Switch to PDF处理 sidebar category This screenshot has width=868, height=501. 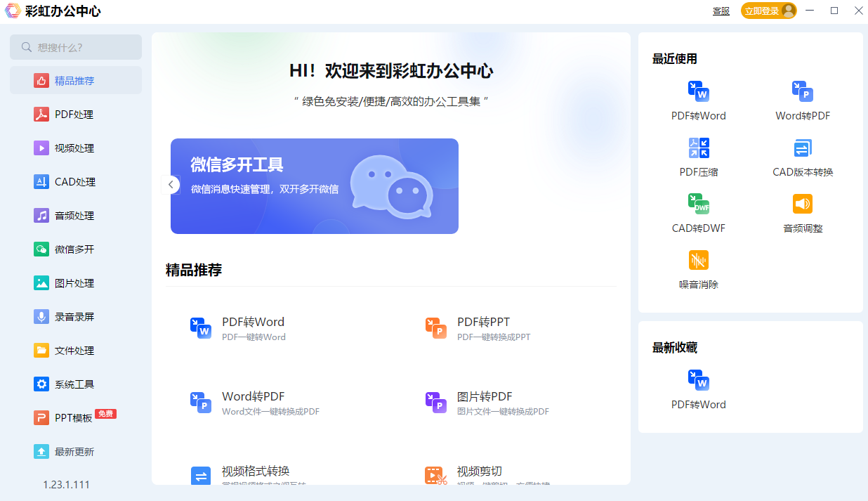tap(74, 115)
